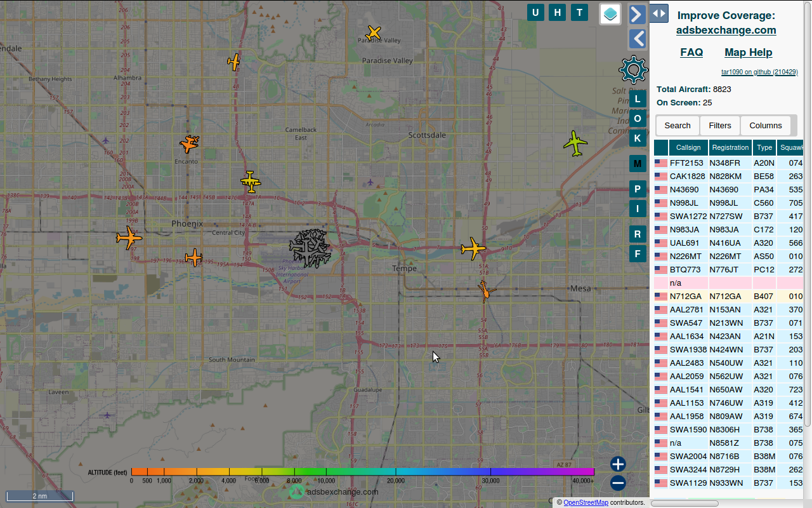Toggle sidebar with double-arrow button
This screenshot has height=508, width=812.
click(x=658, y=13)
